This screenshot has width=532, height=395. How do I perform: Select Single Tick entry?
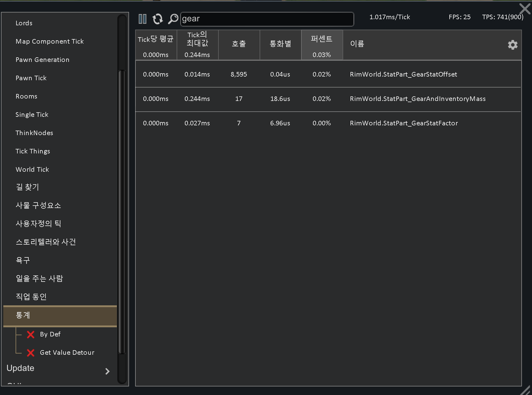coord(32,115)
